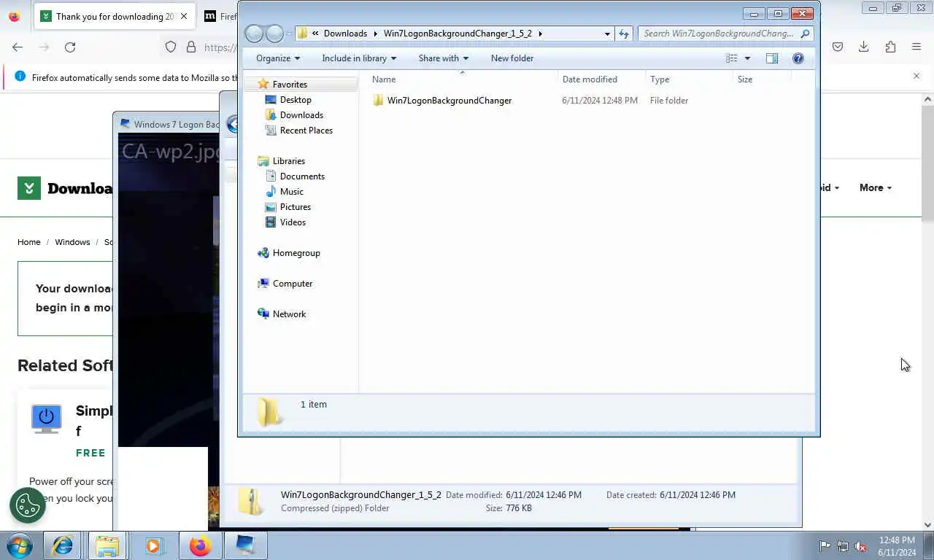Open Recent Places under Favorites
Viewport: 934px width, 560px height.
pyautogui.click(x=306, y=131)
